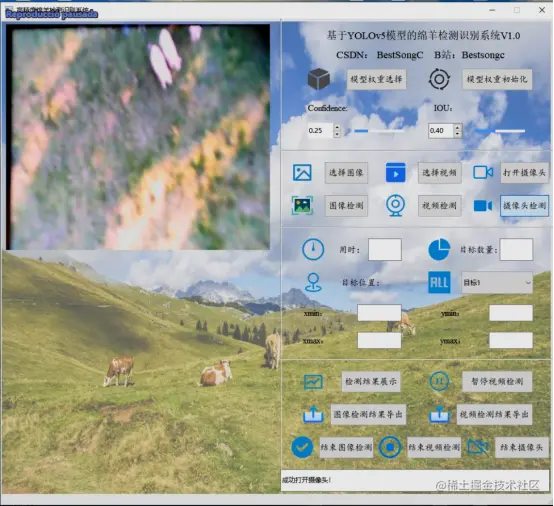Image resolution: width=554 pixels, height=506 pixels.
Task: Click the Confidence slider track
Action: pos(379,131)
